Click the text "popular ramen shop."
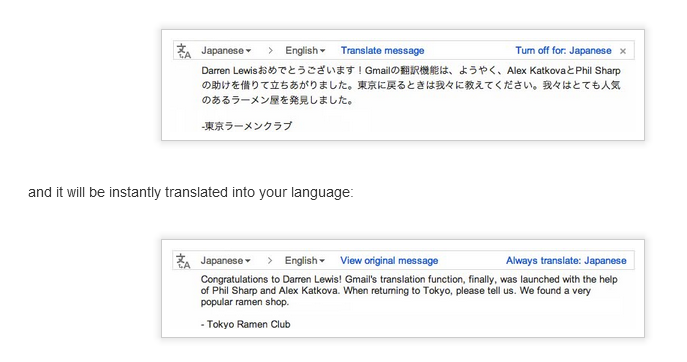 245,302
